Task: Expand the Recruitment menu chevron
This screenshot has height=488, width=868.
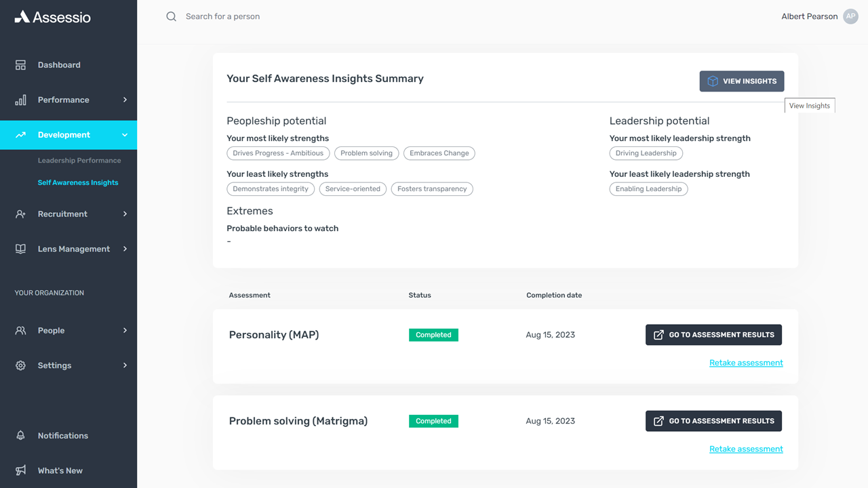Action: point(125,214)
